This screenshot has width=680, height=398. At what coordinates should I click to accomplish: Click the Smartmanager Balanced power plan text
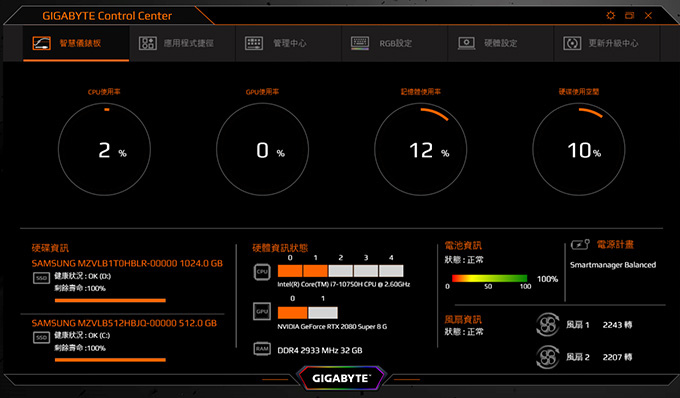(613, 265)
